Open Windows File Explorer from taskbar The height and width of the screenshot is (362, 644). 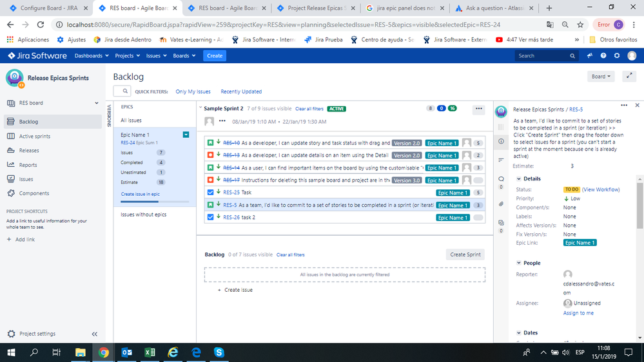tap(81, 352)
